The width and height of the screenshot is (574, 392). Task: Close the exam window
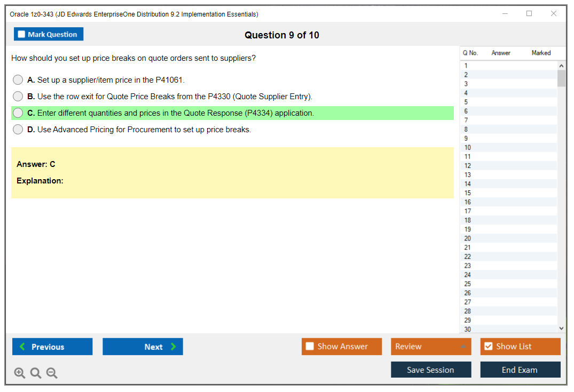pyautogui.click(x=554, y=14)
